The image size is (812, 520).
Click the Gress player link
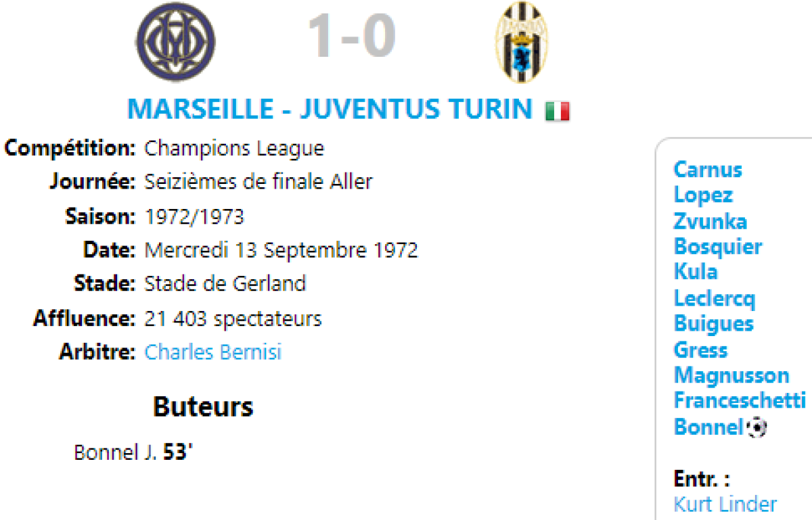(x=700, y=350)
